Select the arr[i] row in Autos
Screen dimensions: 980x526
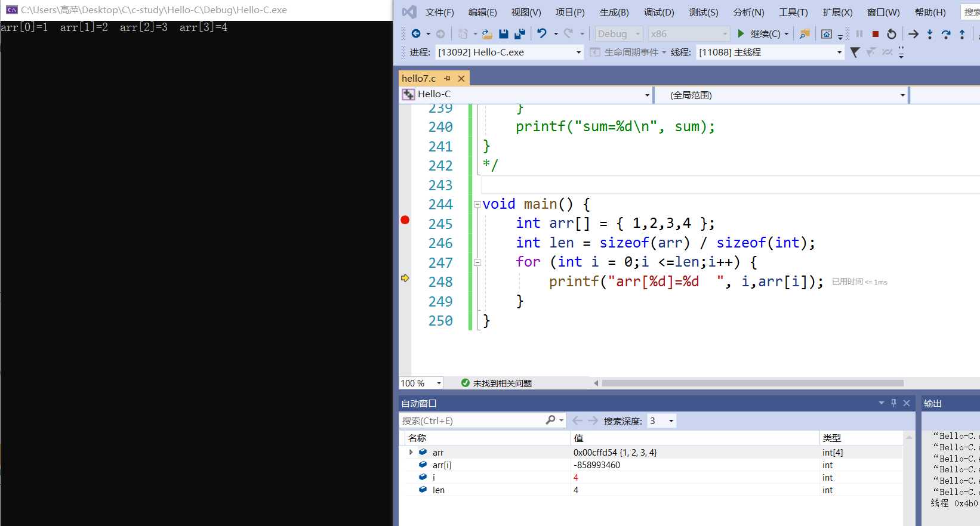point(654,465)
